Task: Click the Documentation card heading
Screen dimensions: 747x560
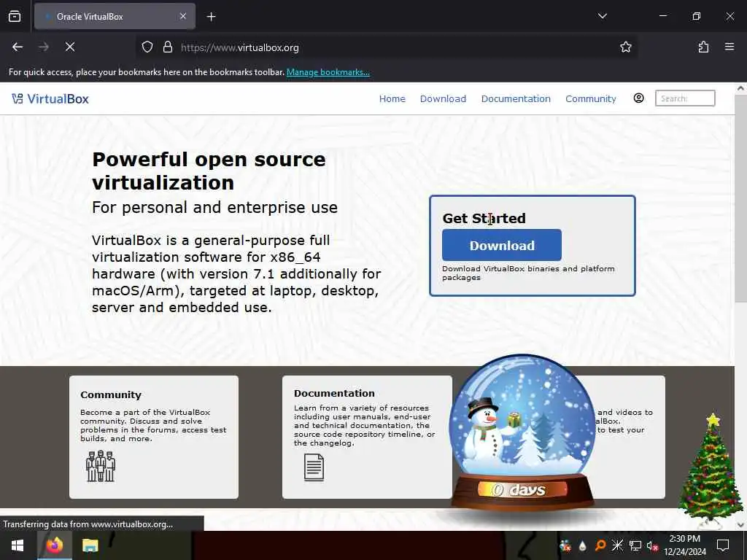Action: tap(334, 393)
